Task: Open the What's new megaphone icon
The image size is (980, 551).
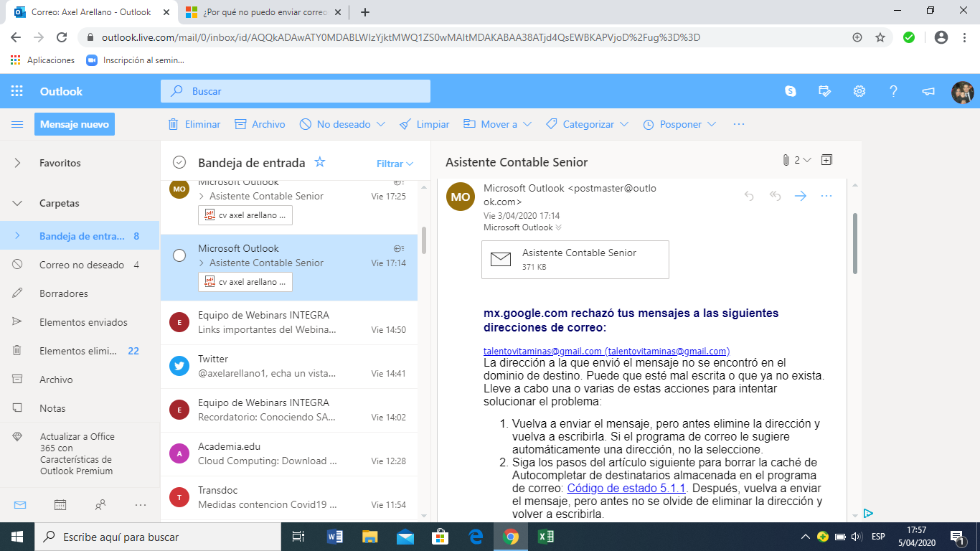Action: pos(928,91)
